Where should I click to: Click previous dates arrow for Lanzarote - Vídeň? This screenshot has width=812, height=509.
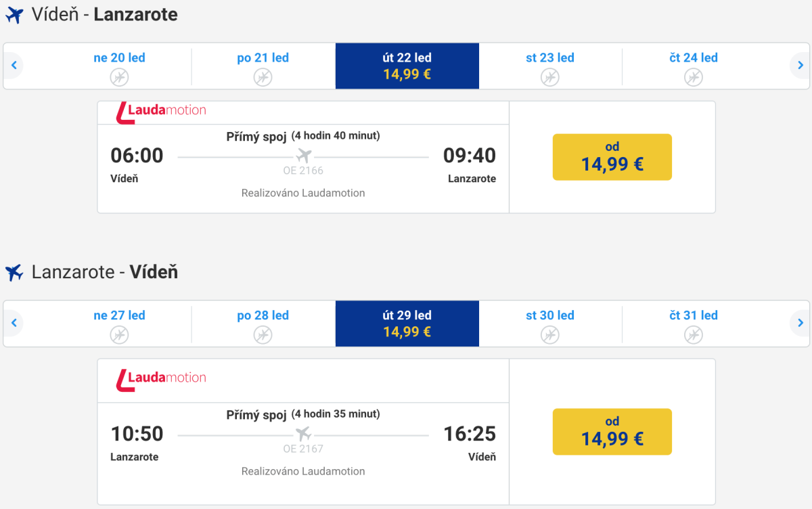click(13, 323)
